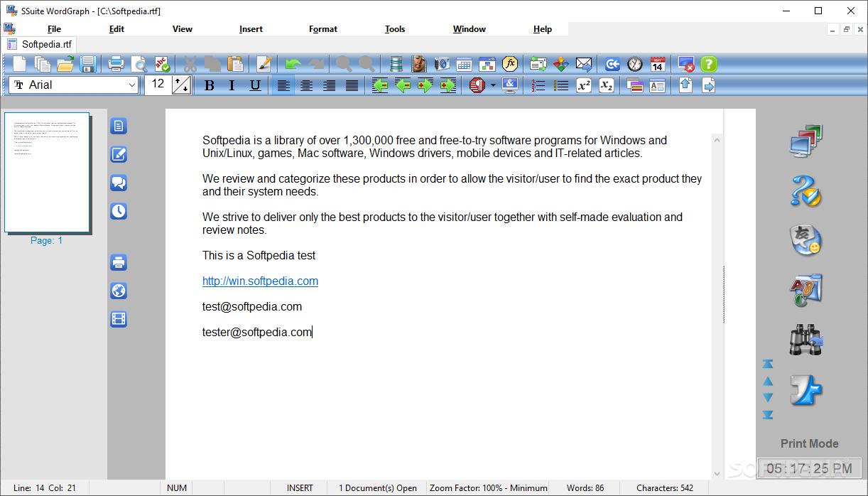Run the abc spell check

(x=162, y=64)
